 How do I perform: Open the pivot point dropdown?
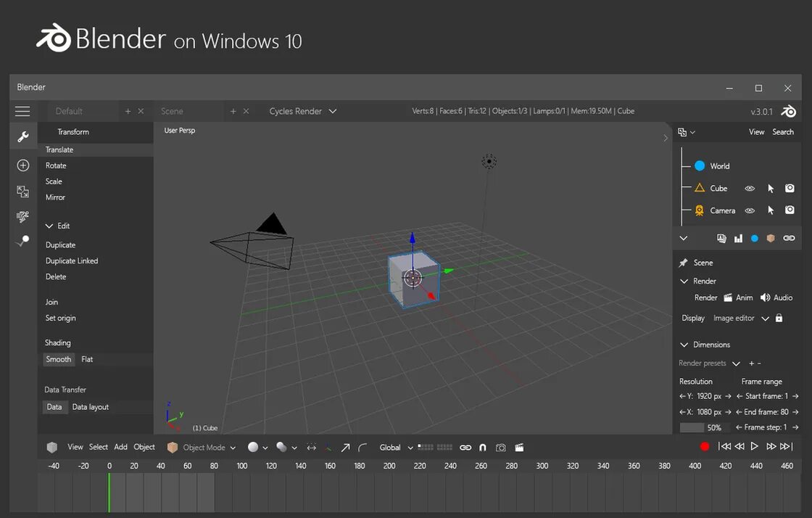click(x=286, y=448)
